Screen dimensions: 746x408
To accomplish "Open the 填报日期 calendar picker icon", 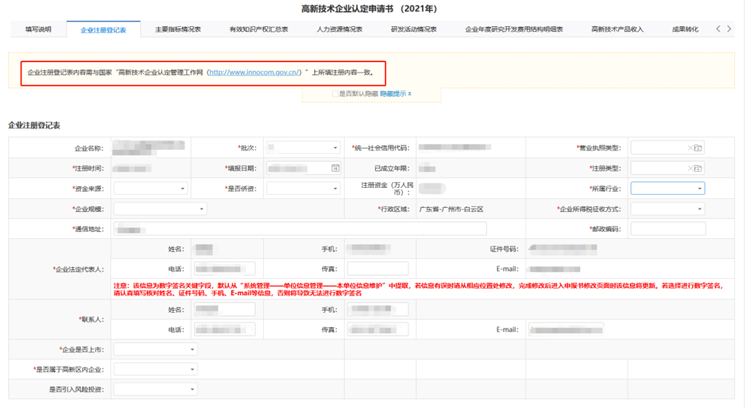I will pyautogui.click(x=335, y=168).
